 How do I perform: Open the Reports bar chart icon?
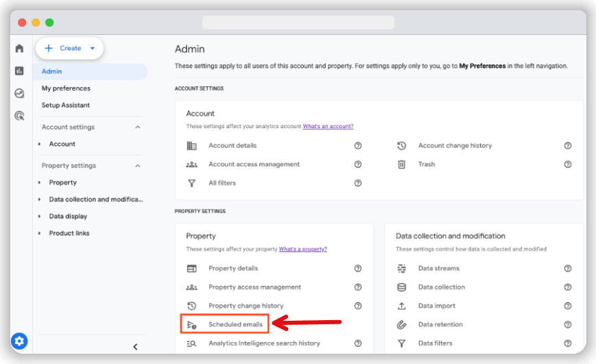(x=19, y=71)
